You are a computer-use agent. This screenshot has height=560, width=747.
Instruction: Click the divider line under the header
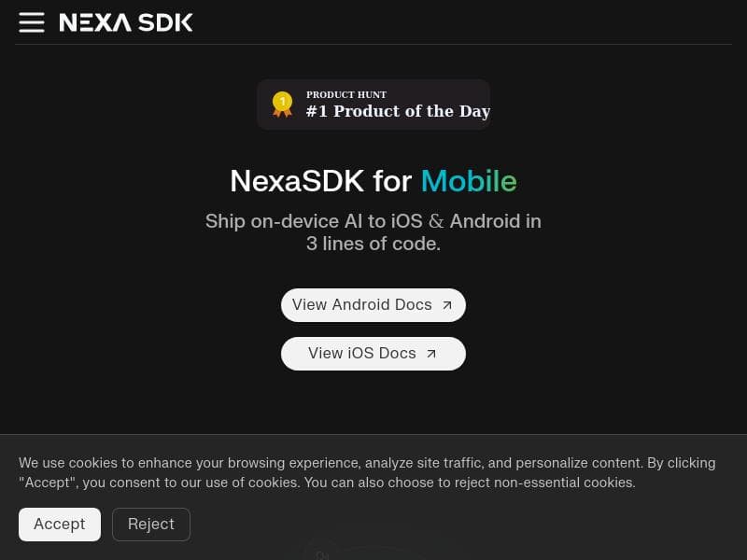coord(373,46)
